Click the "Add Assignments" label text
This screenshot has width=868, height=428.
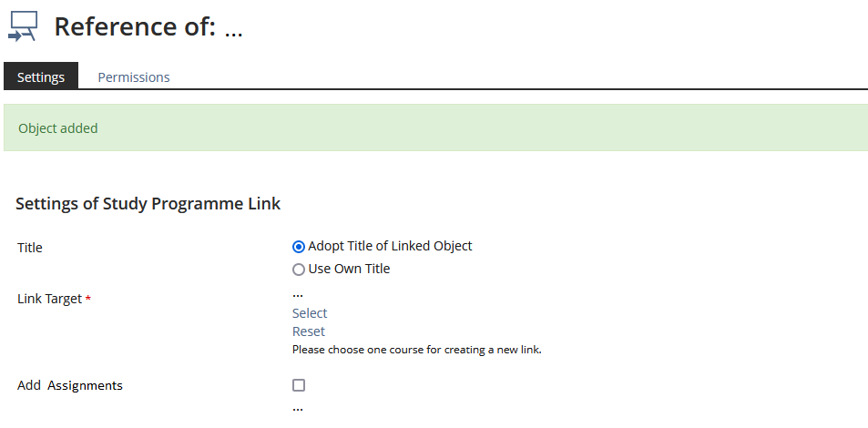70,385
